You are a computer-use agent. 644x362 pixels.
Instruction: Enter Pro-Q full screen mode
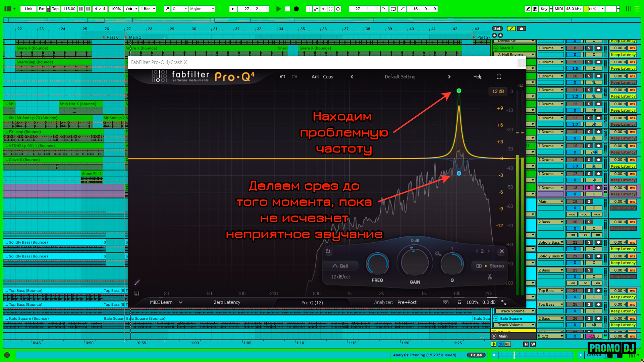coord(499,77)
